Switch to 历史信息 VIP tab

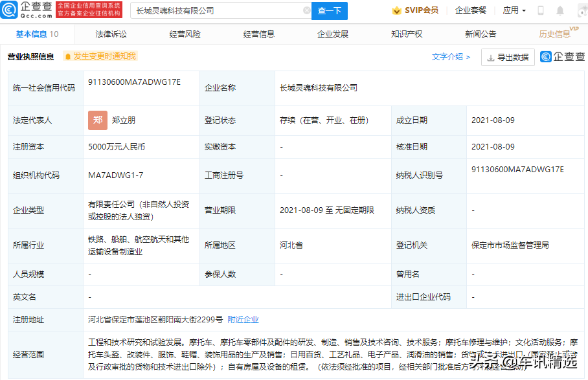click(x=558, y=33)
